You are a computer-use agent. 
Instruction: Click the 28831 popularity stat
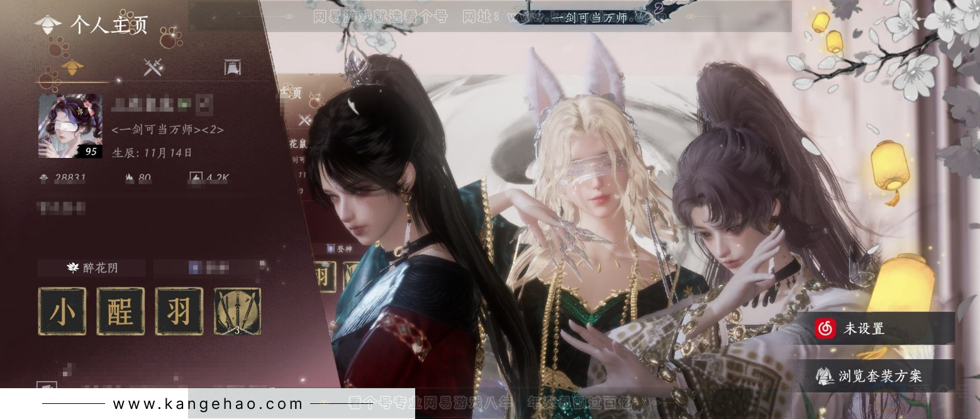[63, 179]
